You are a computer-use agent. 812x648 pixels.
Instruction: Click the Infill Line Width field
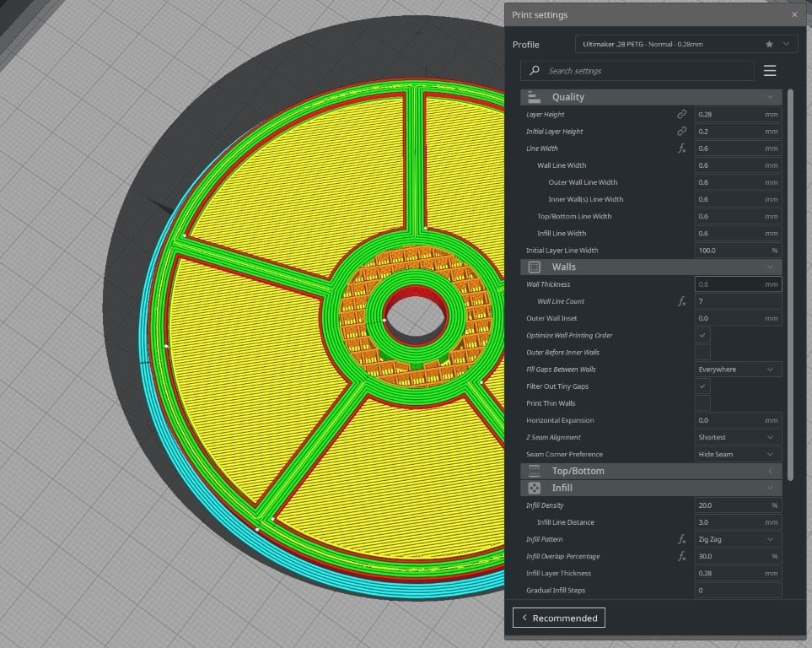[x=738, y=233]
